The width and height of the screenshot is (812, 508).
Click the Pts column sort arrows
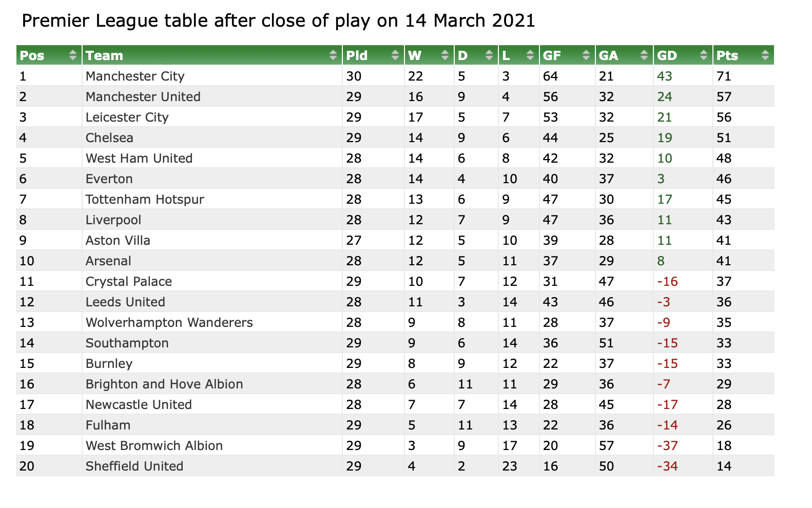tap(765, 55)
